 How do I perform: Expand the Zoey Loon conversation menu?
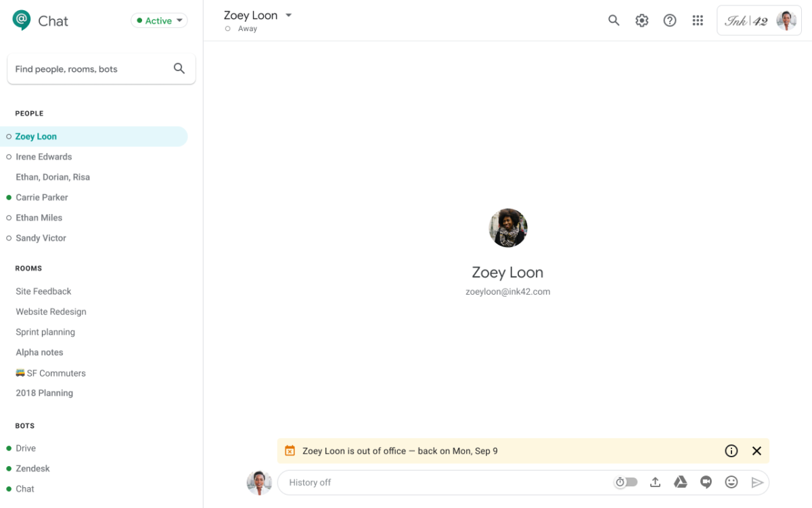tap(288, 15)
